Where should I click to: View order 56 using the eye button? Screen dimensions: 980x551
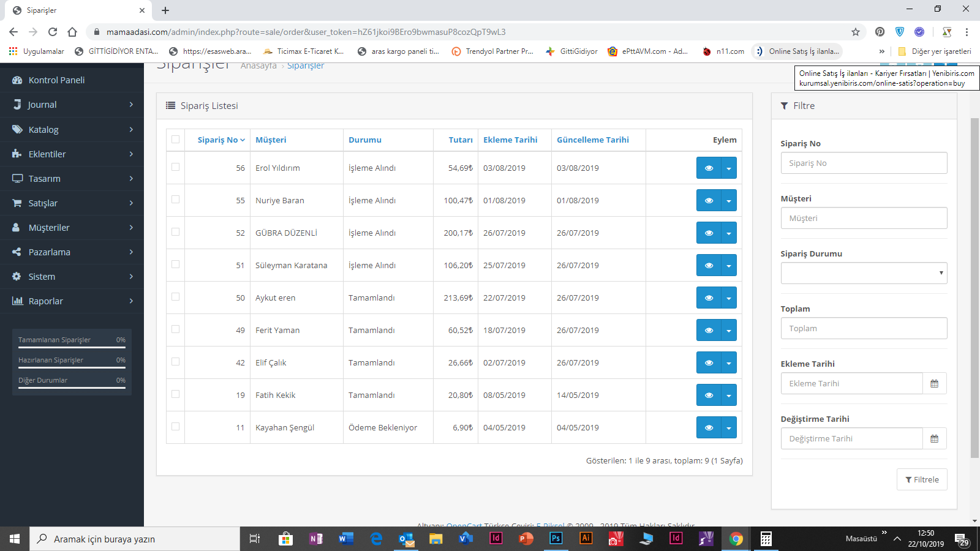[x=709, y=168]
